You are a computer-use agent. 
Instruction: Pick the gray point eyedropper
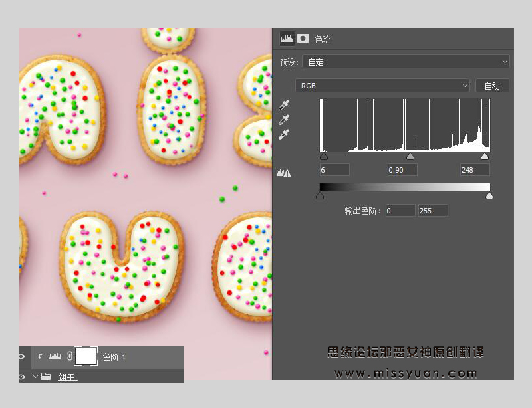coord(284,120)
